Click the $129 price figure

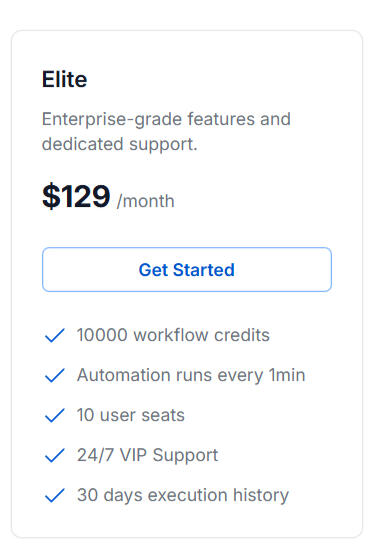click(76, 196)
